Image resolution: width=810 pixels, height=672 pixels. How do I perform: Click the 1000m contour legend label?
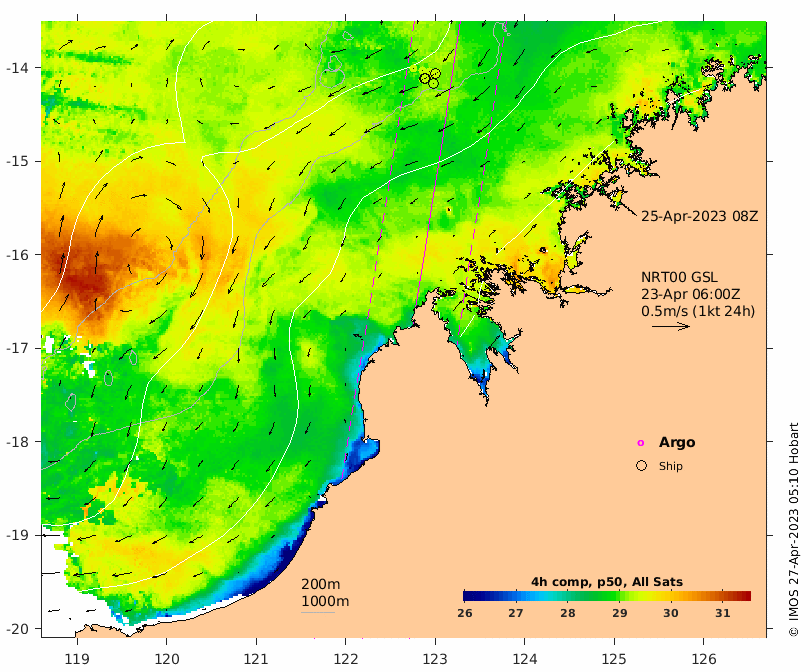point(325,601)
